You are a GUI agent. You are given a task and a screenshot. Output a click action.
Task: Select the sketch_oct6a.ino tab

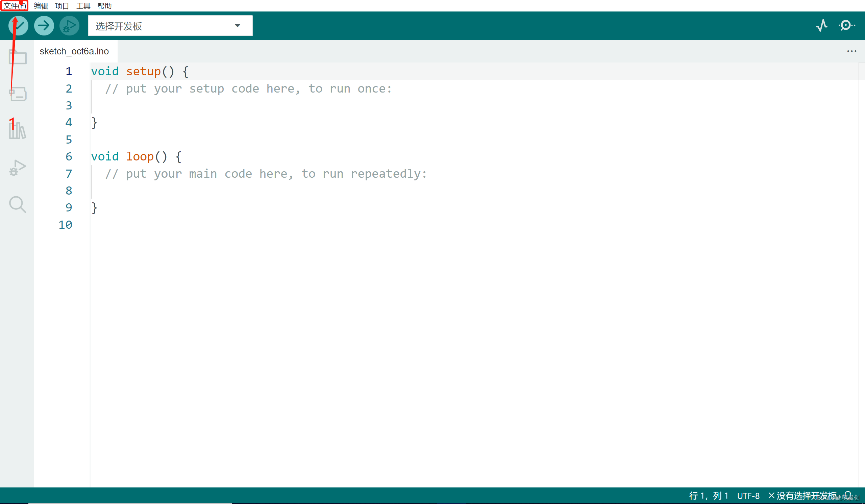[74, 51]
